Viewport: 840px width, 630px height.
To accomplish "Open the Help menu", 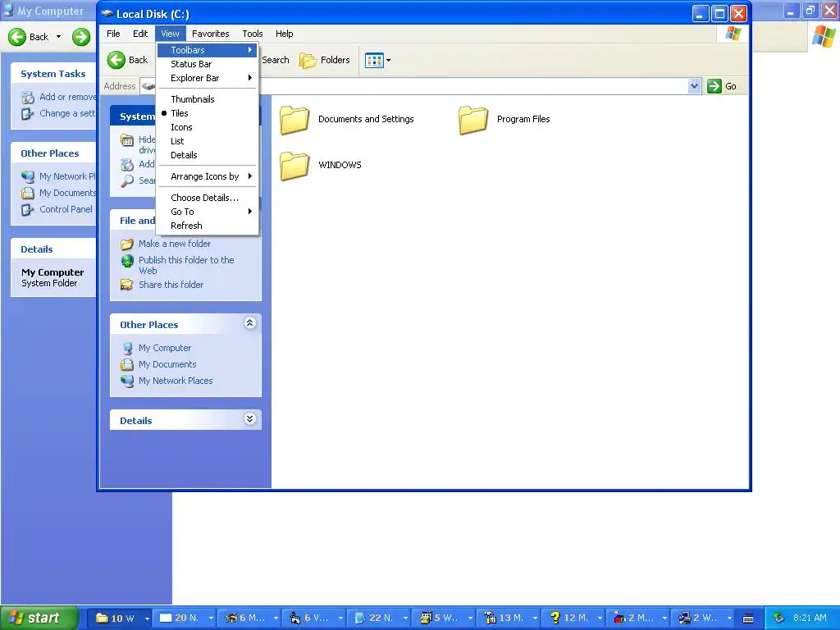I will [285, 33].
